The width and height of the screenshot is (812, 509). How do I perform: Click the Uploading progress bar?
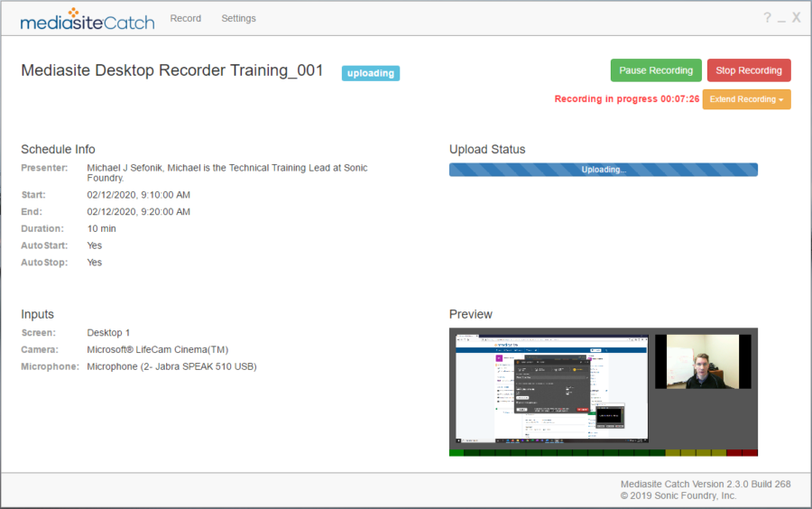pos(604,170)
